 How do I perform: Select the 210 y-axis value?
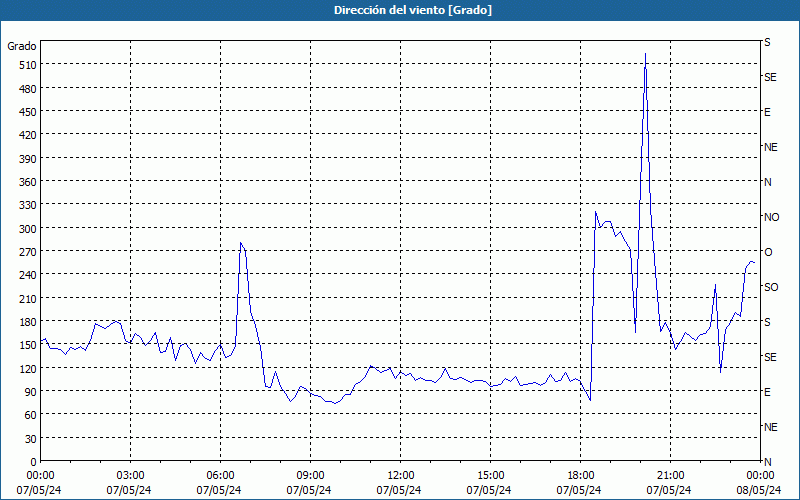(28, 298)
